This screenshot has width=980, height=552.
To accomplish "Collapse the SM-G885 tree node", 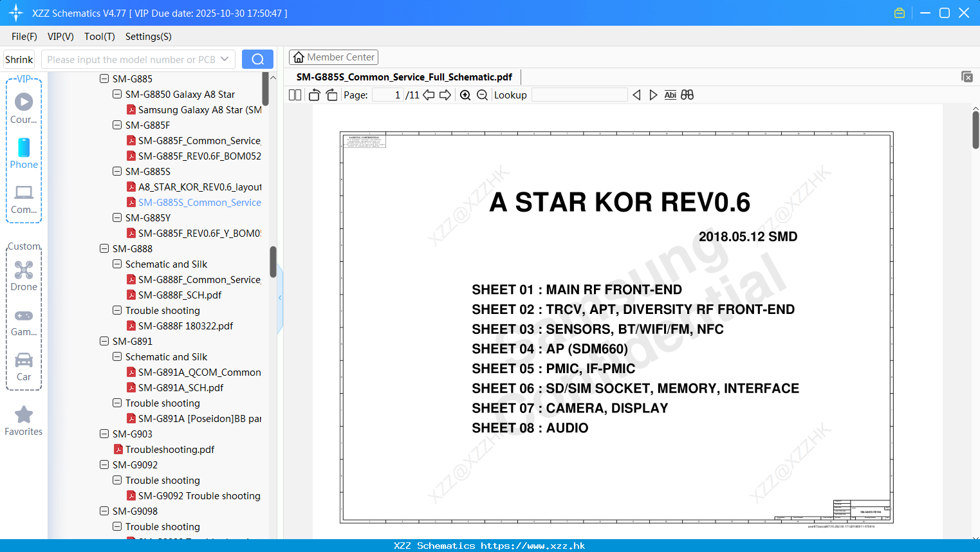I will [x=104, y=78].
